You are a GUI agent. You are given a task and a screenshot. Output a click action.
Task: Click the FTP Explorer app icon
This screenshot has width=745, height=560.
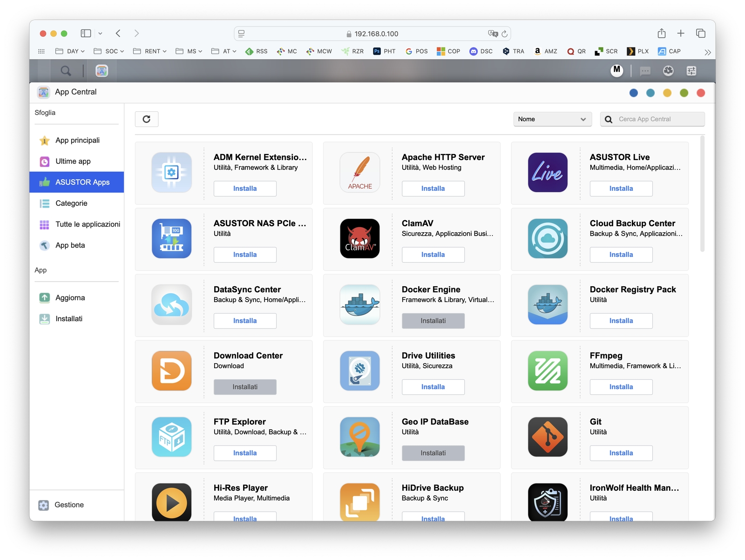tap(172, 437)
